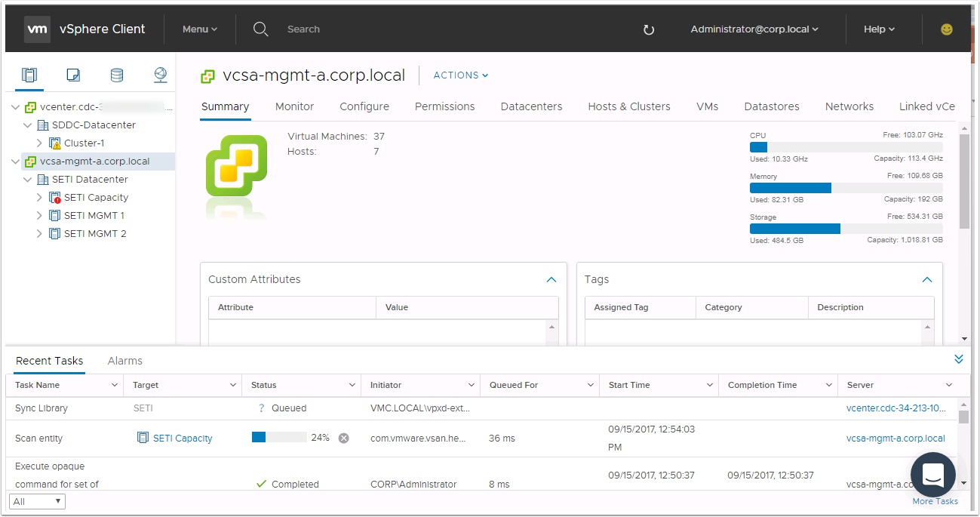
Task: Switch to Storage inventory view
Action: point(116,75)
